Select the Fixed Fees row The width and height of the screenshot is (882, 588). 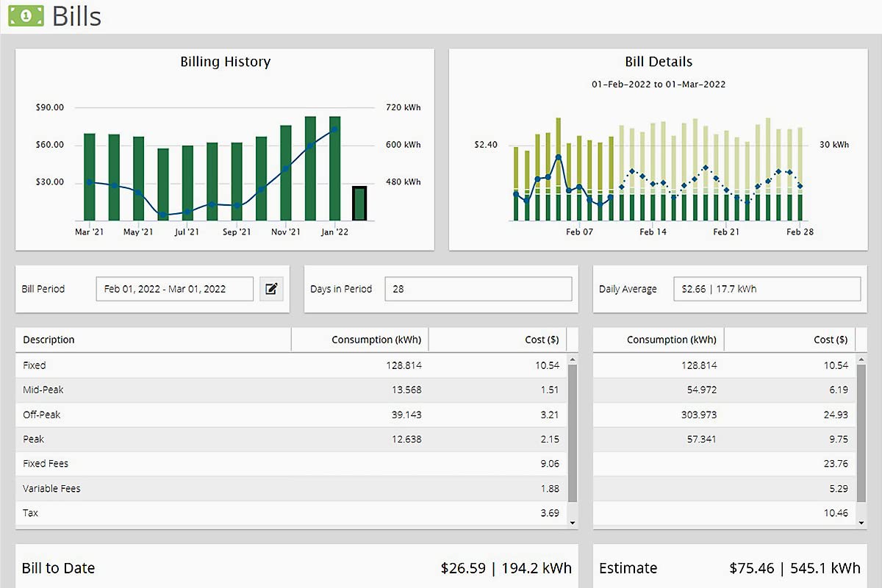coord(290,464)
